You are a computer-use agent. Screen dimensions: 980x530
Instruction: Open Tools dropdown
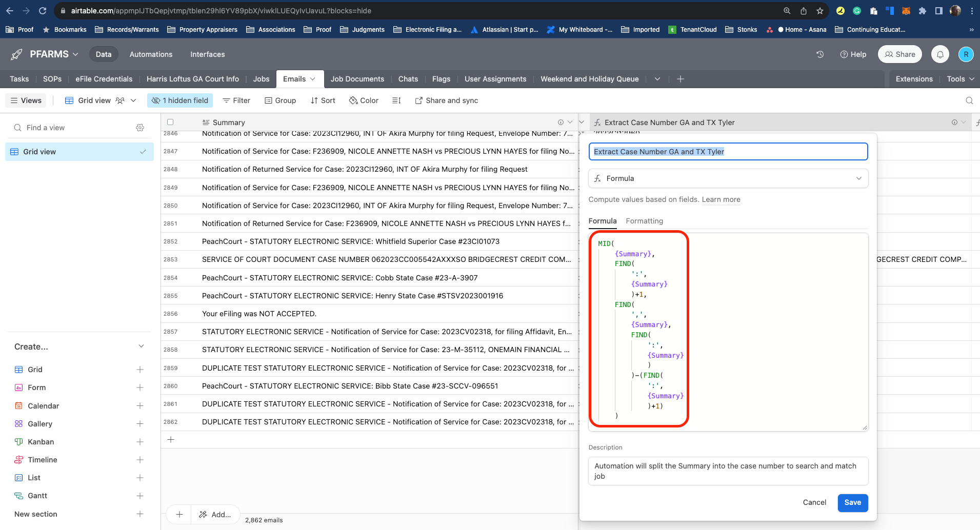coord(961,79)
